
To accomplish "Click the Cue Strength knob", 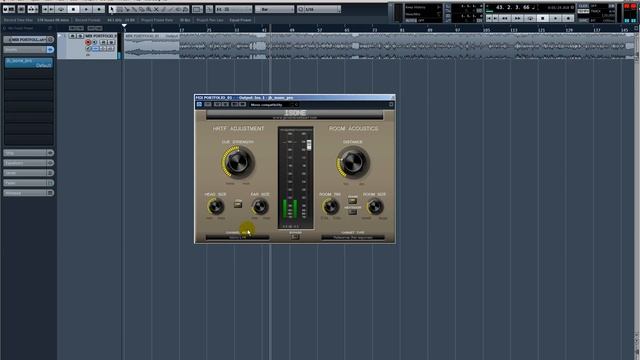I will 238,162.
